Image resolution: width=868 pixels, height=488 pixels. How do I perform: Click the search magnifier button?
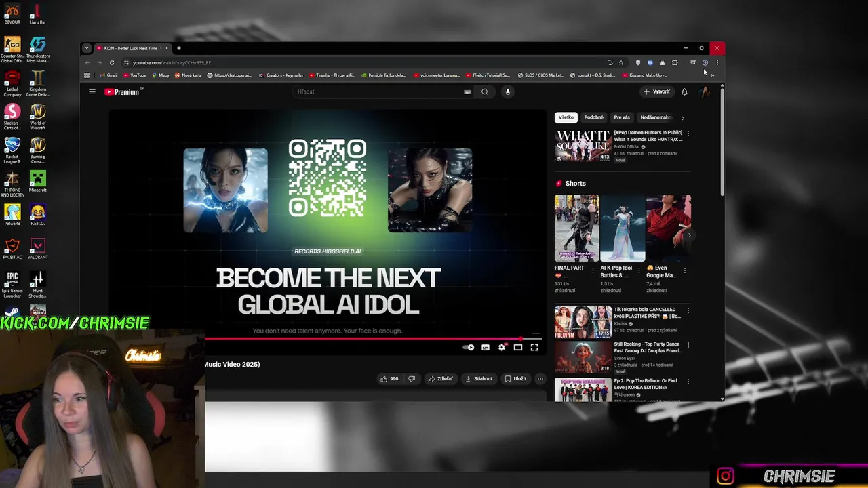click(x=484, y=91)
